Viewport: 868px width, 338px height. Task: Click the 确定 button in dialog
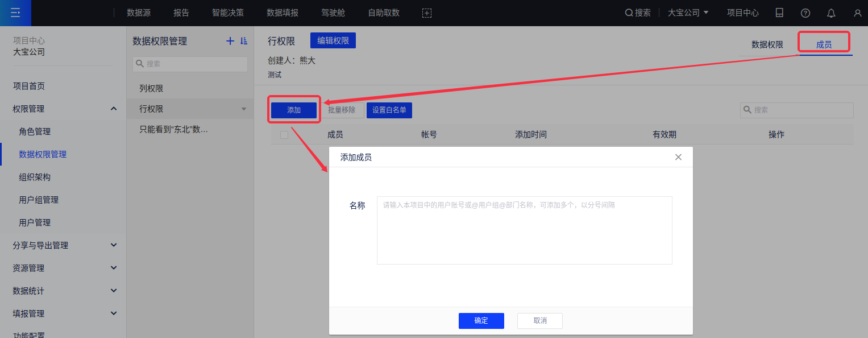pos(481,320)
